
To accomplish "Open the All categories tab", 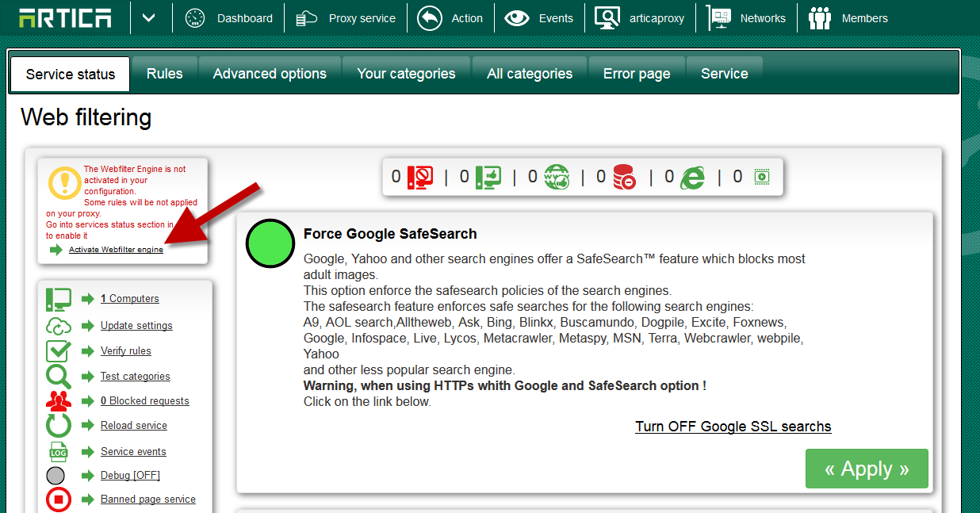I will pos(530,74).
